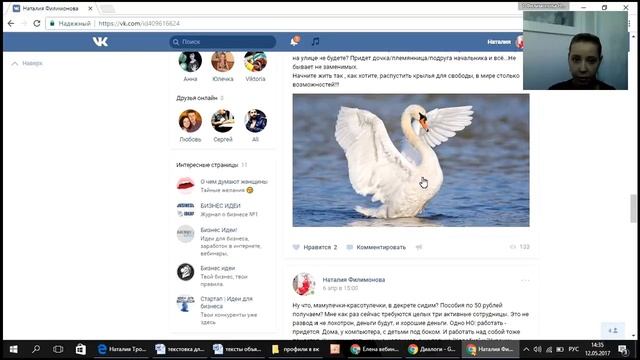Reload the page with refresh icon
This screenshot has width=640, height=360.
click(37, 23)
